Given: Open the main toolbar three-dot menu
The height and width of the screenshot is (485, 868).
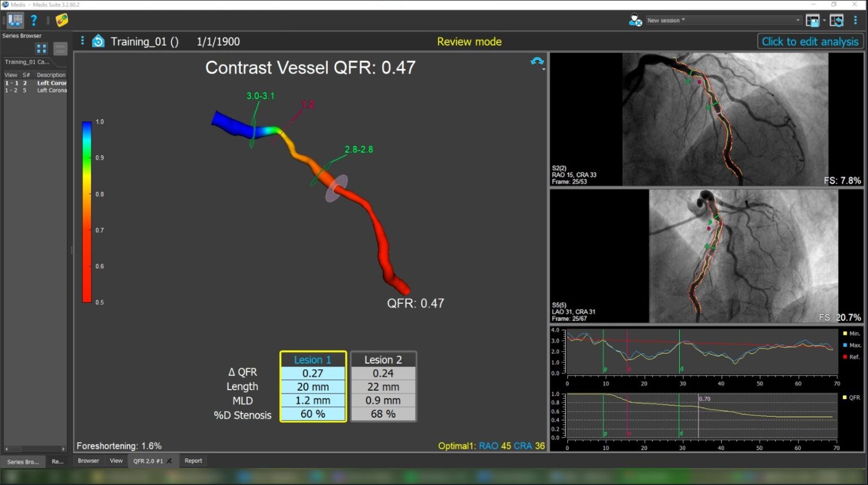Looking at the screenshot, I should (856, 20).
